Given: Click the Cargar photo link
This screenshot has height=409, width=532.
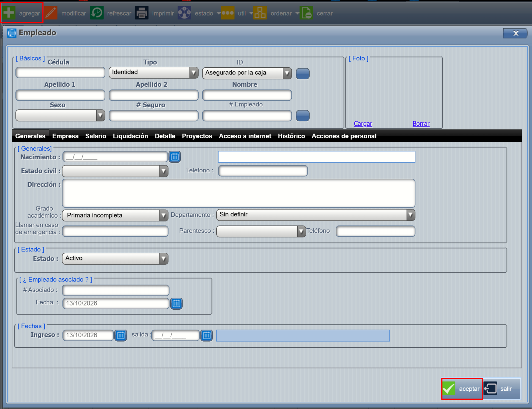Looking at the screenshot, I should (363, 124).
